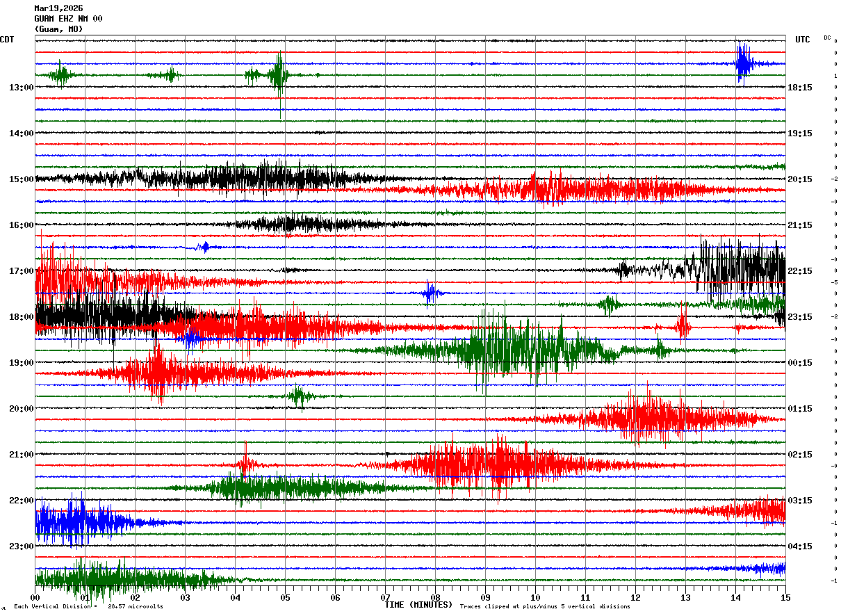The height and width of the screenshot is (616, 841).
Task: Select the 21:00 CDT hour label
Action: (x=22, y=455)
